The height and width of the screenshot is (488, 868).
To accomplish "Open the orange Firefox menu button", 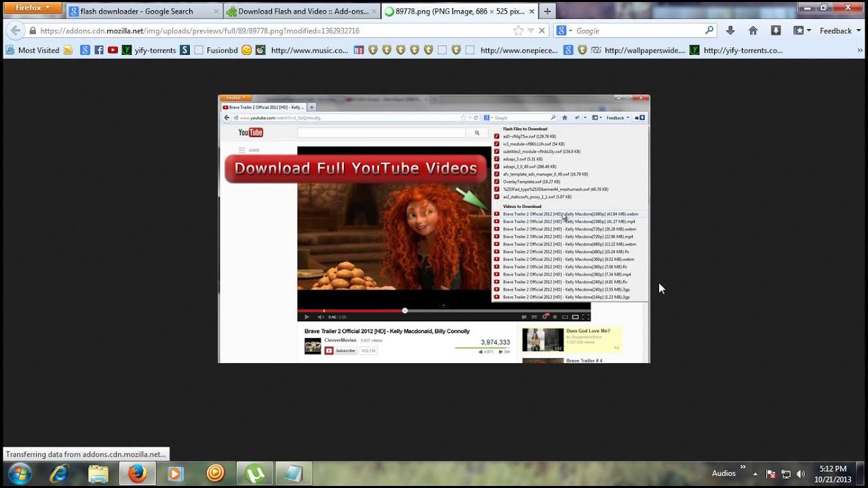I will [37, 9].
